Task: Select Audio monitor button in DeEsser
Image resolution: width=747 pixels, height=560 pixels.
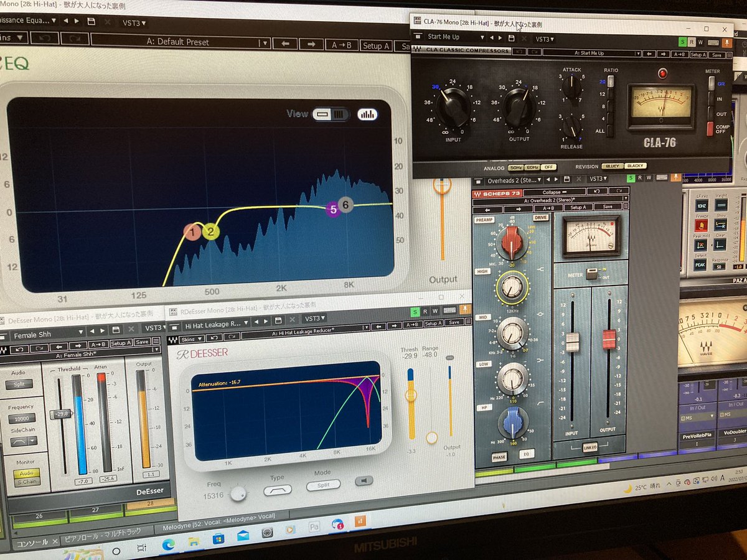Action: pos(27,474)
